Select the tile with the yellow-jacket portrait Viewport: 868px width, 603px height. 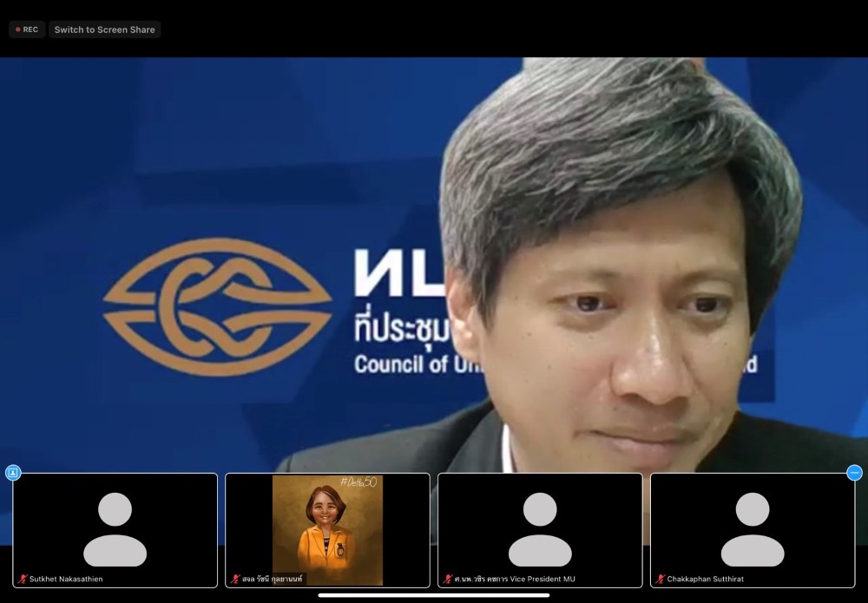(x=327, y=529)
